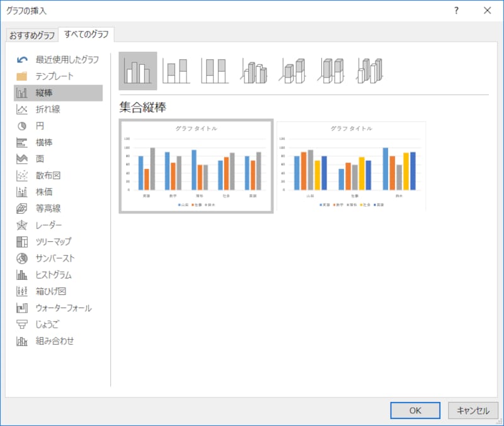This screenshot has width=504, height=426.
Task: Dismiss the dialog with キャンセル
Action: pyautogui.click(x=473, y=410)
